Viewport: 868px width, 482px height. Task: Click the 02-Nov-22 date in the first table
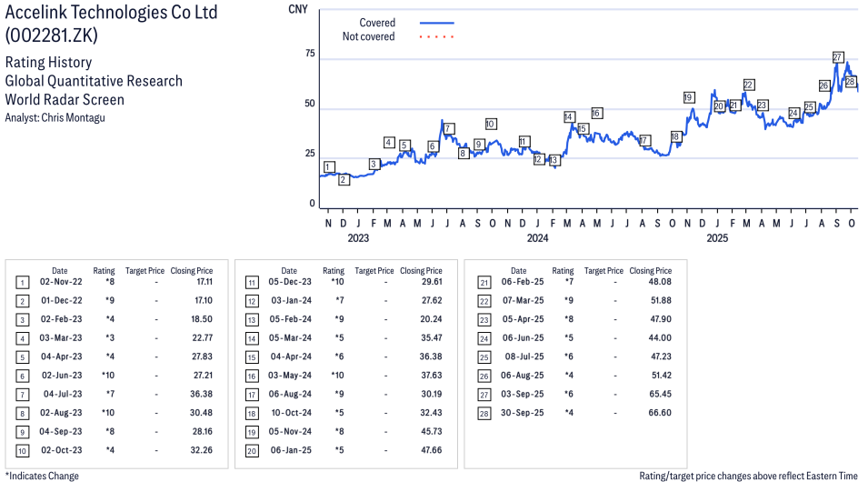pos(60,282)
